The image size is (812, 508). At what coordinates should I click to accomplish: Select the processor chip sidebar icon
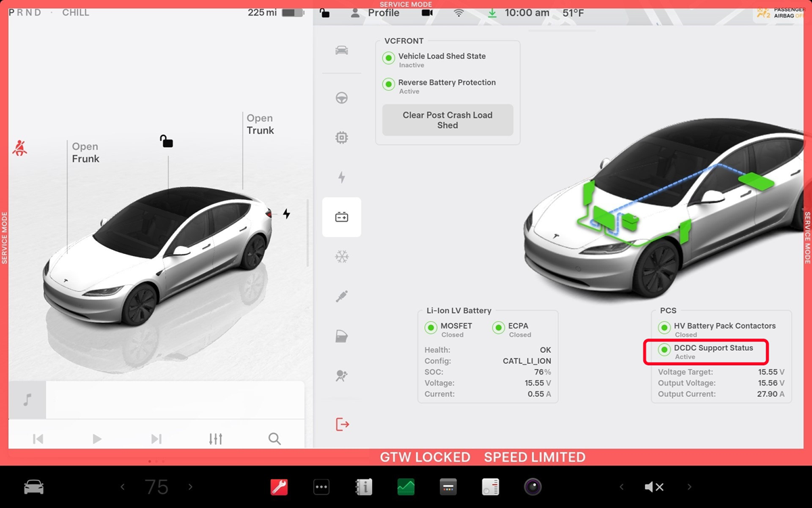tap(342, 138)
